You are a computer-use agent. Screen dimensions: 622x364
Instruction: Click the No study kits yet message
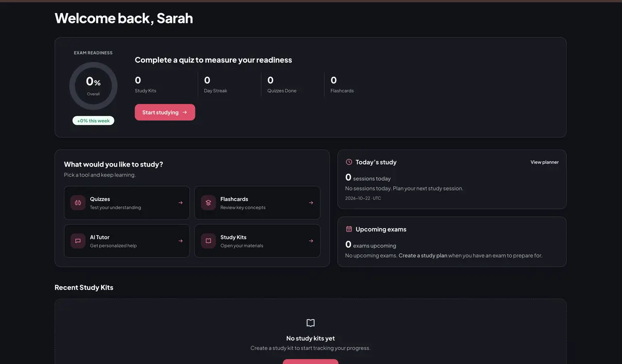point(311,338)
